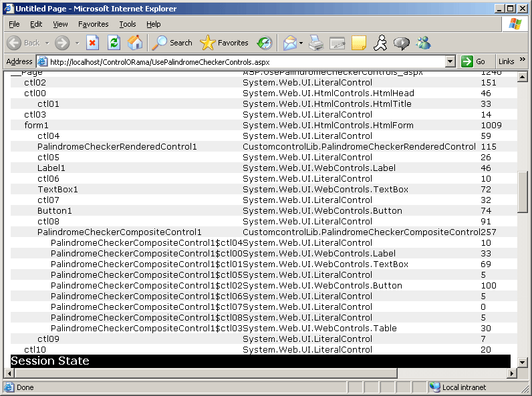Refresh the current page
This screenshot has height=396, width=532.
[114, 43]
